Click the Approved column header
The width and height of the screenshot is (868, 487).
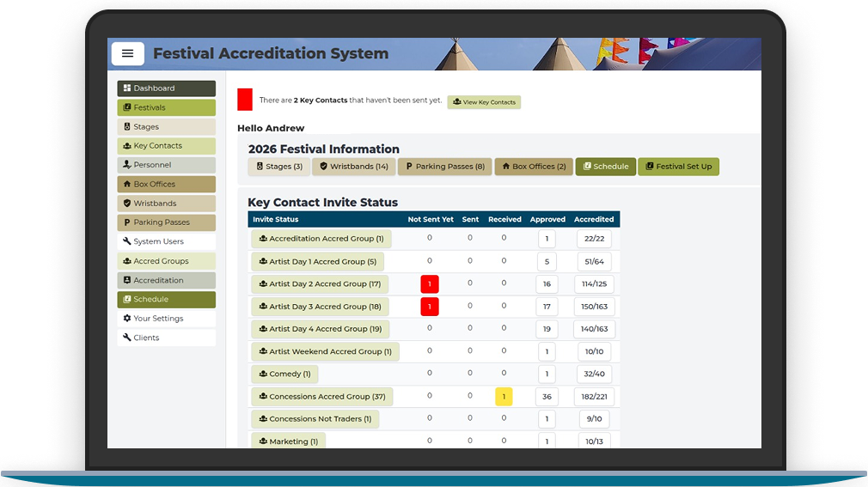point(547,219)
